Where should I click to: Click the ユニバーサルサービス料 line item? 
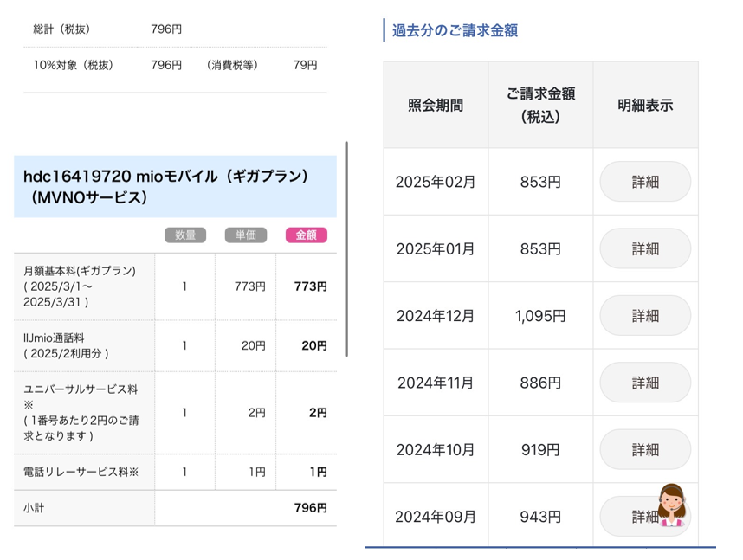click(x=84, y=413)
